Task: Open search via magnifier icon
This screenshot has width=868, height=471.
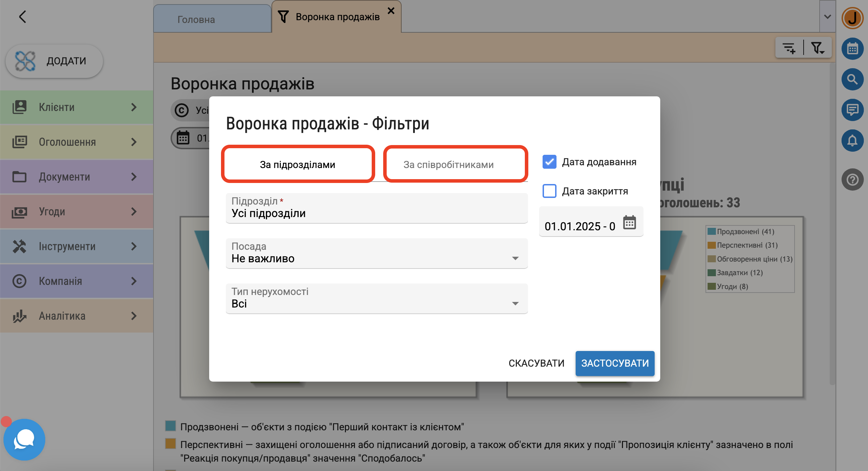Action: [x=852, y=80]
